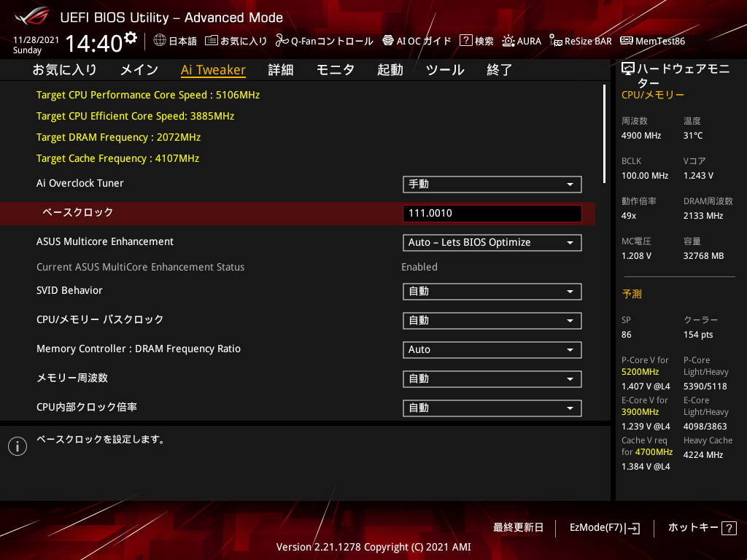Click the 5200MHz P-Core value
Image resolution: width=747 pixels, height=560 pixels.
click(640, 372)
